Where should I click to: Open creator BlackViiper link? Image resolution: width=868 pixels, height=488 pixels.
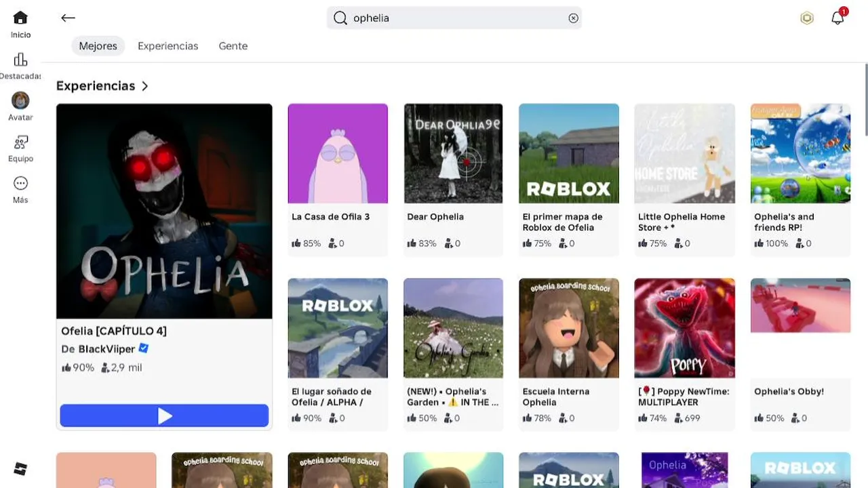coord(106,349)
